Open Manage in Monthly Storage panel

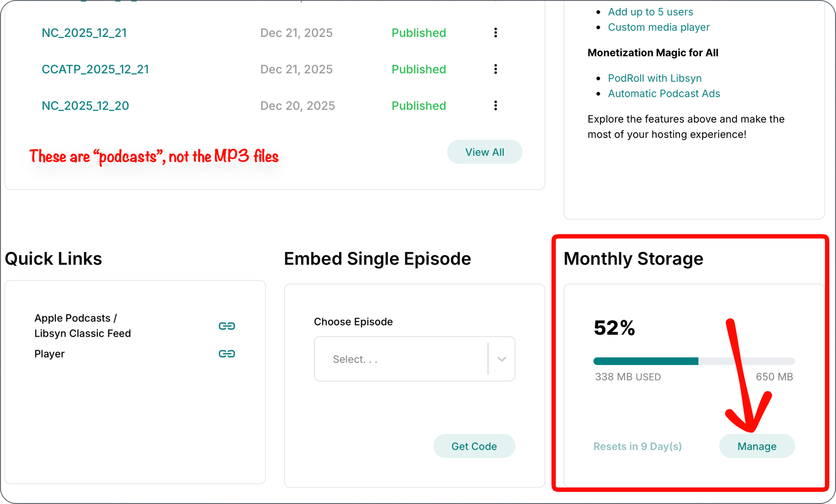pos(756,446)
